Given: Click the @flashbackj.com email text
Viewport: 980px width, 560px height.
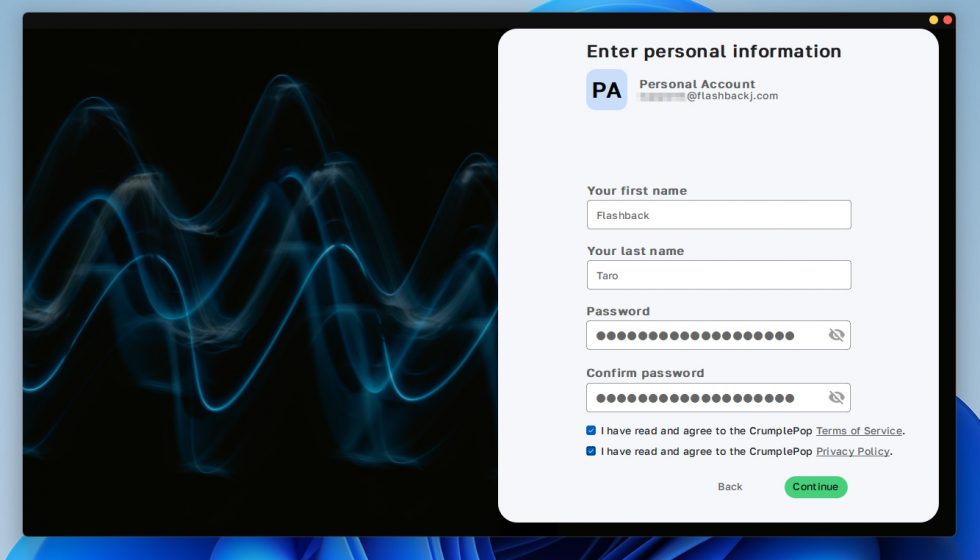Looking at the screenshot, I should coord(732,96).
